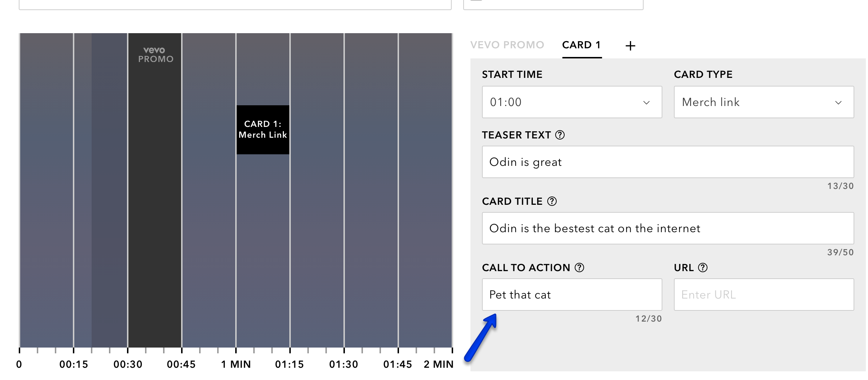Click the Teaser Text help icon
This screenshot has width=868, height=380.
coord(560,135)
